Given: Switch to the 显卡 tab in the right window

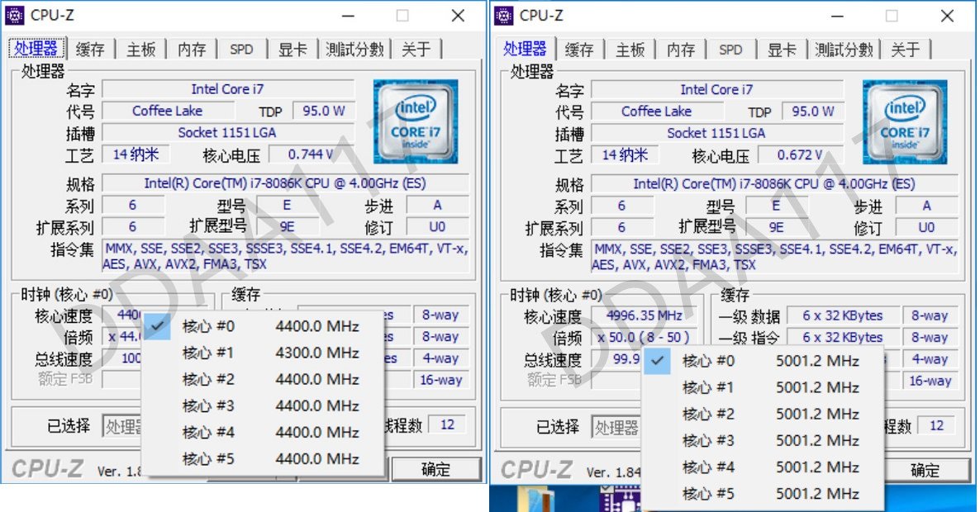Looking at the screenshot, I should click(x=782, y=50).
